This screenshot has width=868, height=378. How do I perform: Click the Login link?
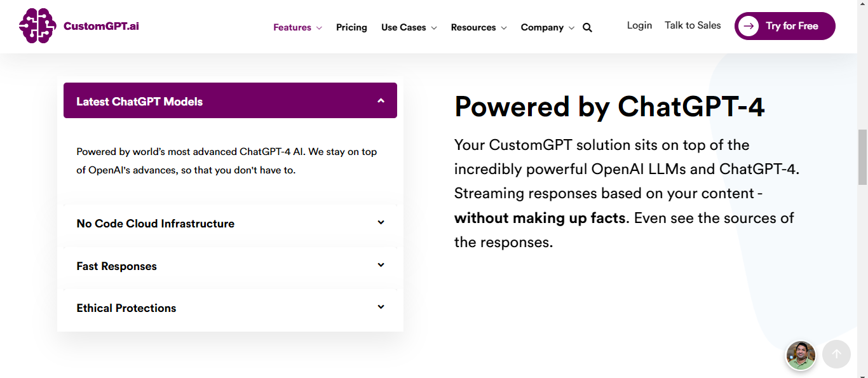[x=639, y=25]
